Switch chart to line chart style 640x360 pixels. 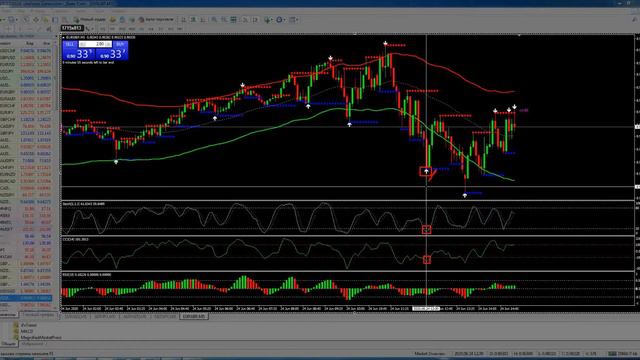203,20
